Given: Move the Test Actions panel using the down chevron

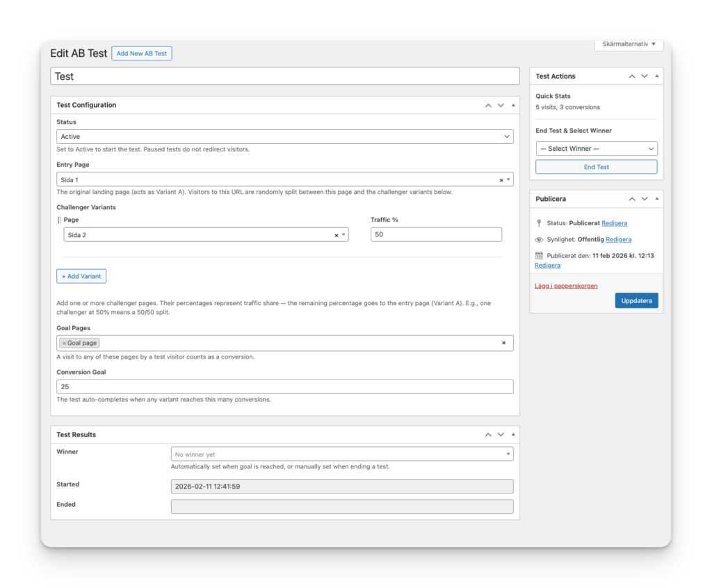Looking at the screenshot, I should click(644, 76).
